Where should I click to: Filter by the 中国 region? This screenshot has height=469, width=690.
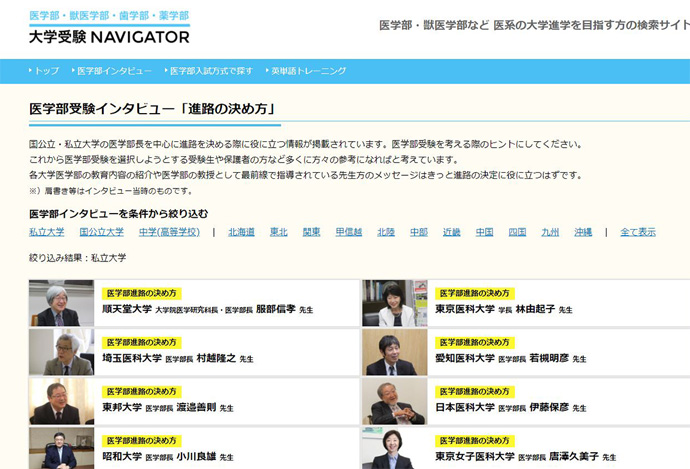click(484, 232)
